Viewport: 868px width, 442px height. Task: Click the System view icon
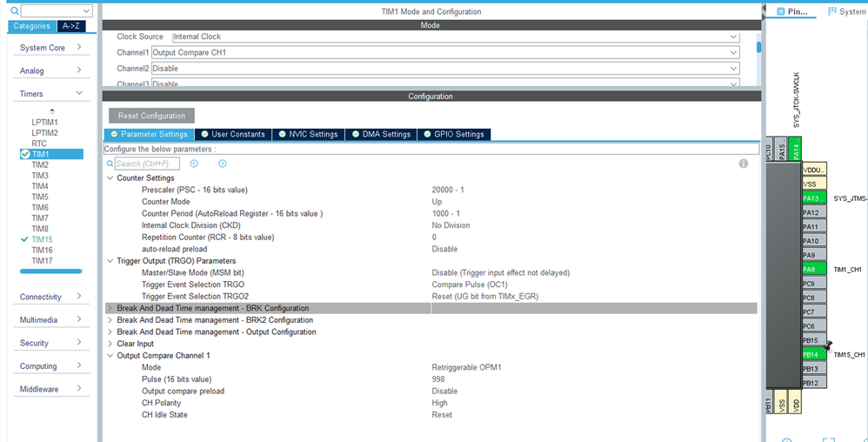pyautogui.click(x=832, y=11)
